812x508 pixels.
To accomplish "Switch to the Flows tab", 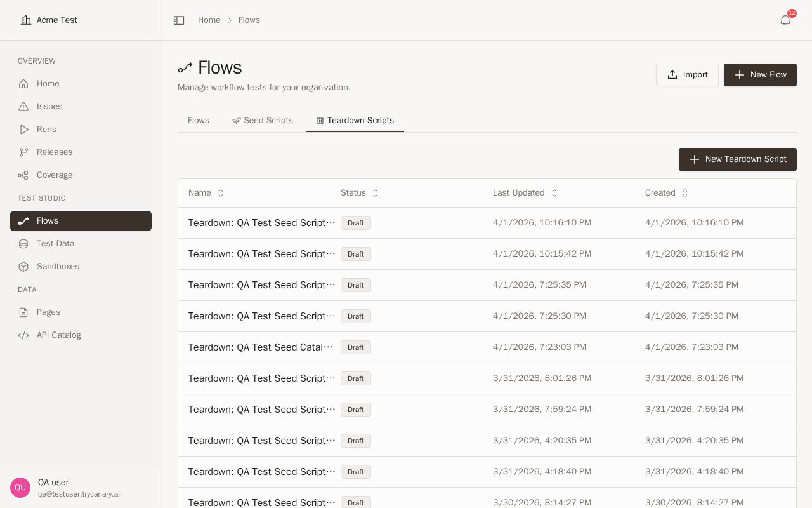I will pyautogui.click(x=199, y=121).
